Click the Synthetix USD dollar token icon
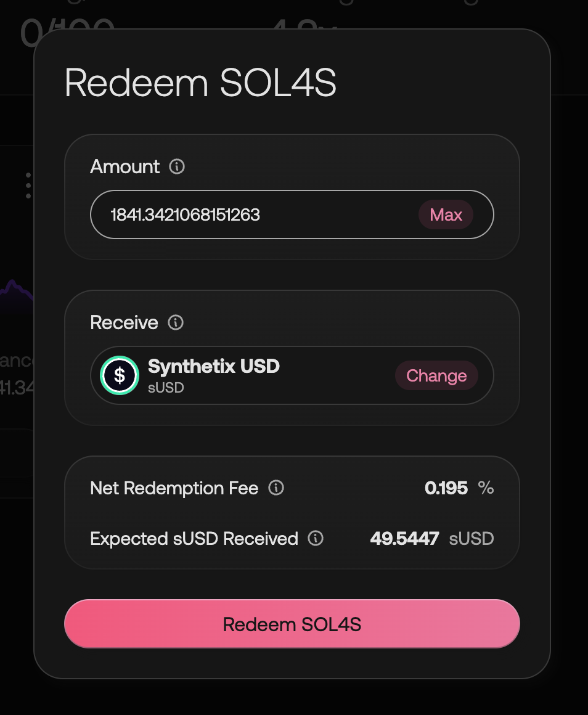This screenshot has height=715, width=588. coord(120,375)
